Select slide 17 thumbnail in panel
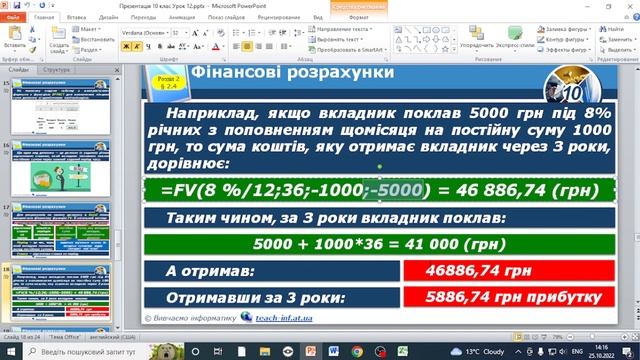Viewport: 640px width, 360px height. tap(60, 231)
